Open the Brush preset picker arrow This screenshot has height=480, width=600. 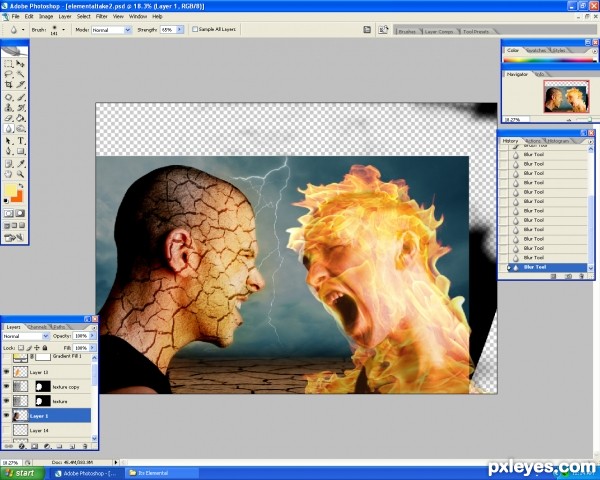[64, 29]
